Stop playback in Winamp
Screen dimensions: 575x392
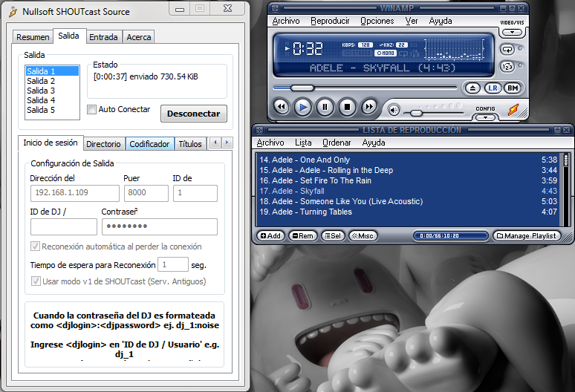click(x=347, y=107)
